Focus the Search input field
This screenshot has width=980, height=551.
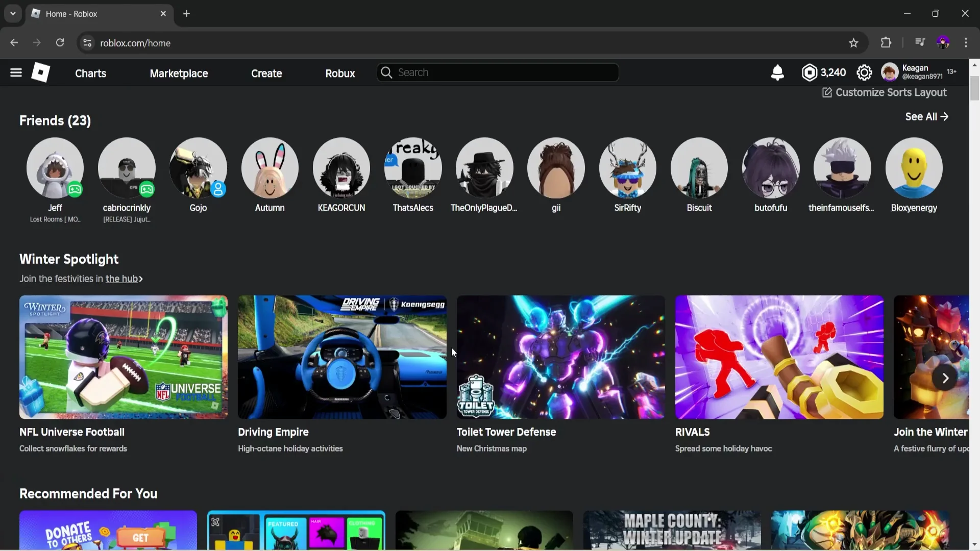pos(498,72)
